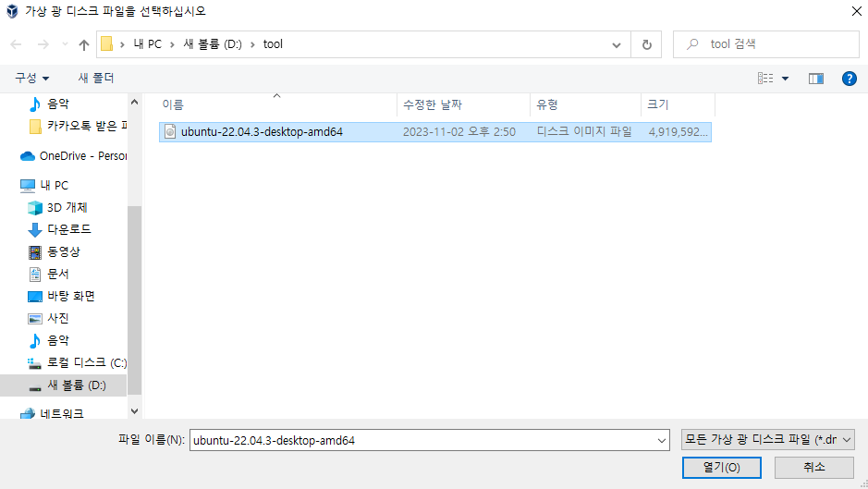Click the tool folder breadcrumb
Image resolution: width=868 pixels, height=489 pixels.
click(273, 44)
